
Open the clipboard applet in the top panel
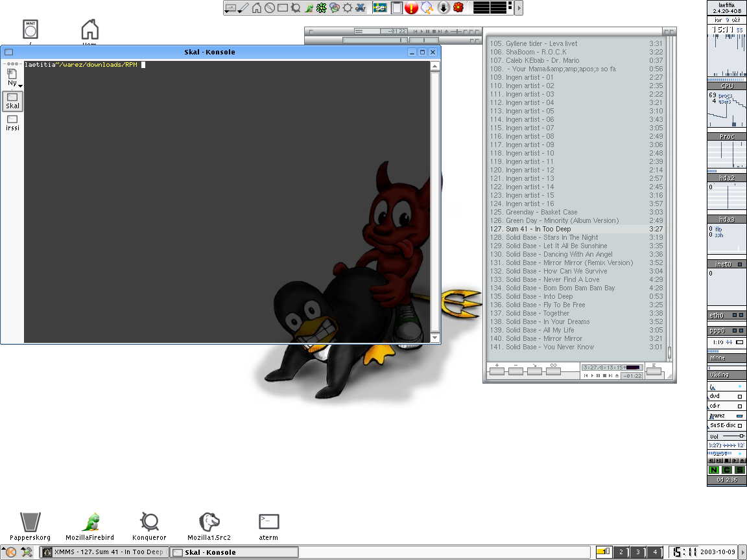coord(396,8)
